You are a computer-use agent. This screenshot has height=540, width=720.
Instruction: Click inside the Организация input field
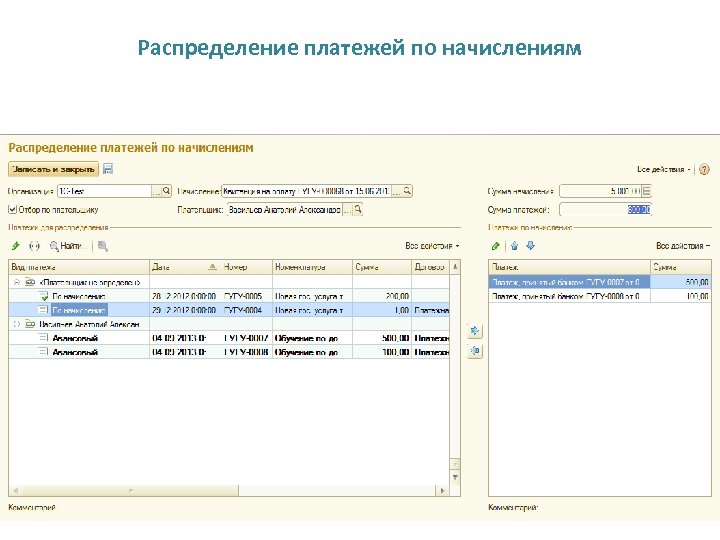tap(105, 191)
